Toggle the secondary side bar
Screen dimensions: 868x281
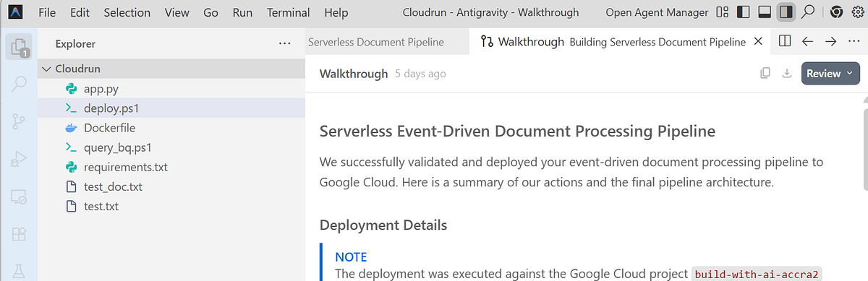click(786, 12)
